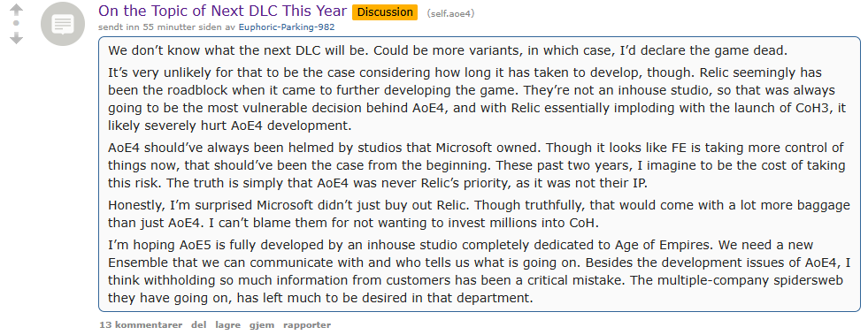868x335 pixels.
Task: Click the text 'sendt inn' before the timestamp
Action: pyautogui.click(x=119, y=27)
